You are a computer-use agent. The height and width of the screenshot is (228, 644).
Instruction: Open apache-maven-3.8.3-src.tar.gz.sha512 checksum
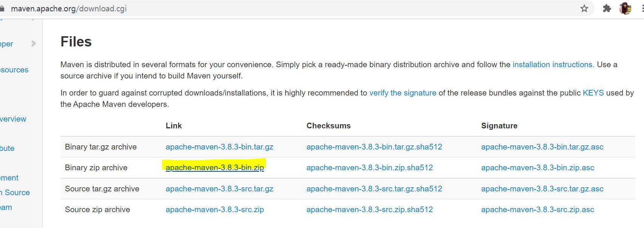point(374,189)
